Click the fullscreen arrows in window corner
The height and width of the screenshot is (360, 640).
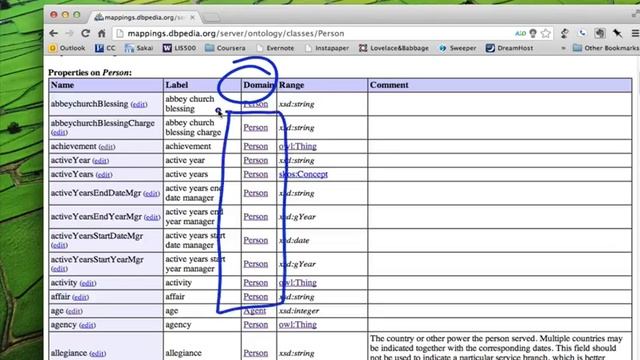(x=636, y=14)
